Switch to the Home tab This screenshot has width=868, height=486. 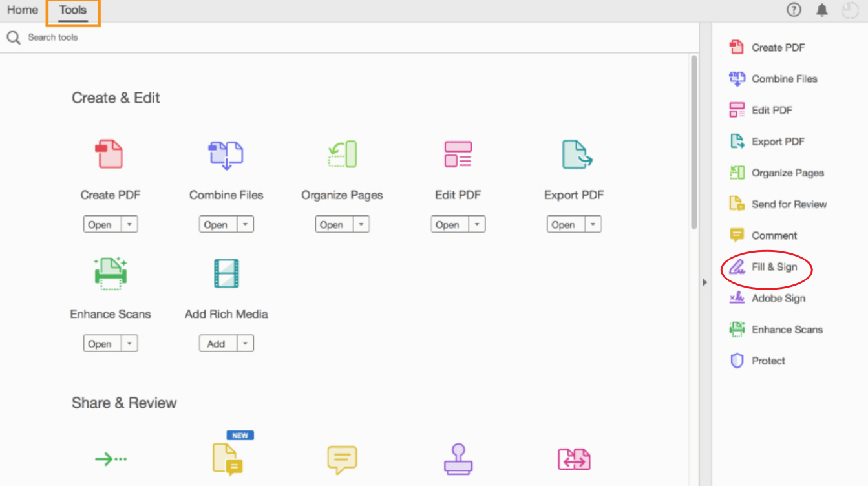pyautogui.click(x=23, y=10)
